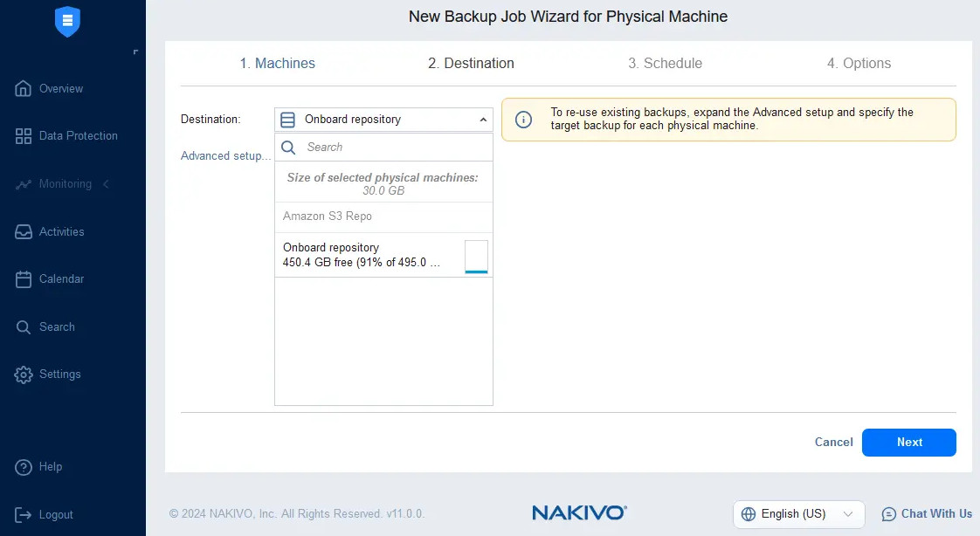
Task: Open the Advanced setup link
Action: [x=225, y=156]
